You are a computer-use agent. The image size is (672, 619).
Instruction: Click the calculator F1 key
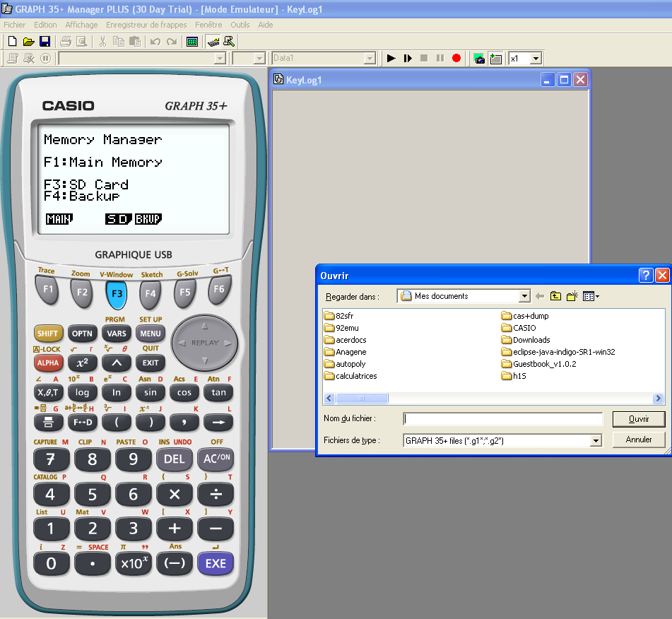tap(47, 290)
